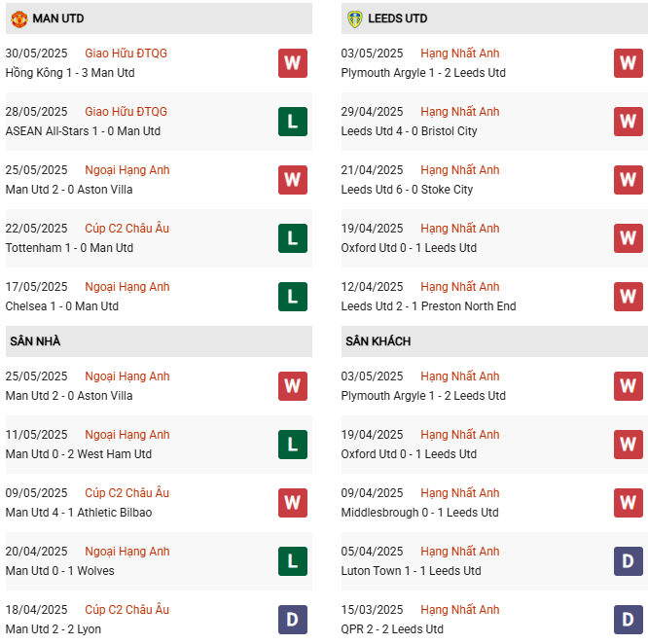Select the SÂN NHÀ home section header
The image size is (648, 644).
(x=35, y=341)
